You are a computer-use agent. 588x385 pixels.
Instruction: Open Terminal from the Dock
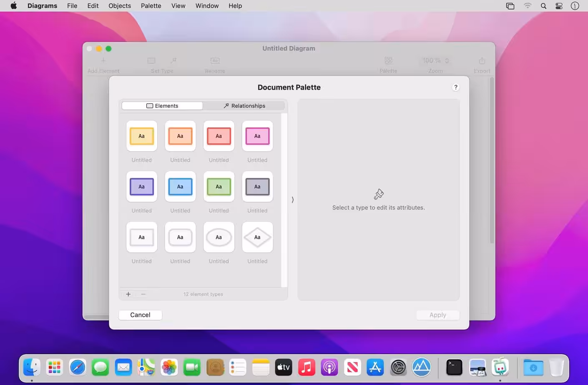[x=454, y=367]
